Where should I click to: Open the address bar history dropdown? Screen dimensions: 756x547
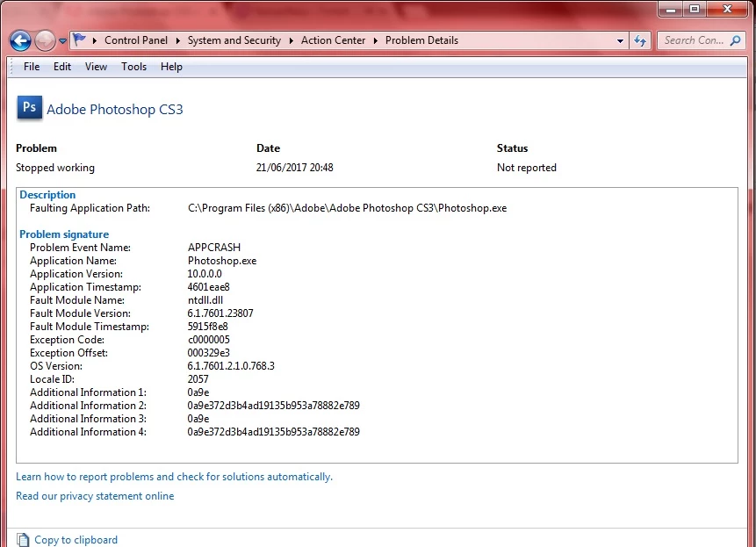pyautogui.click(x=620, y=41)
